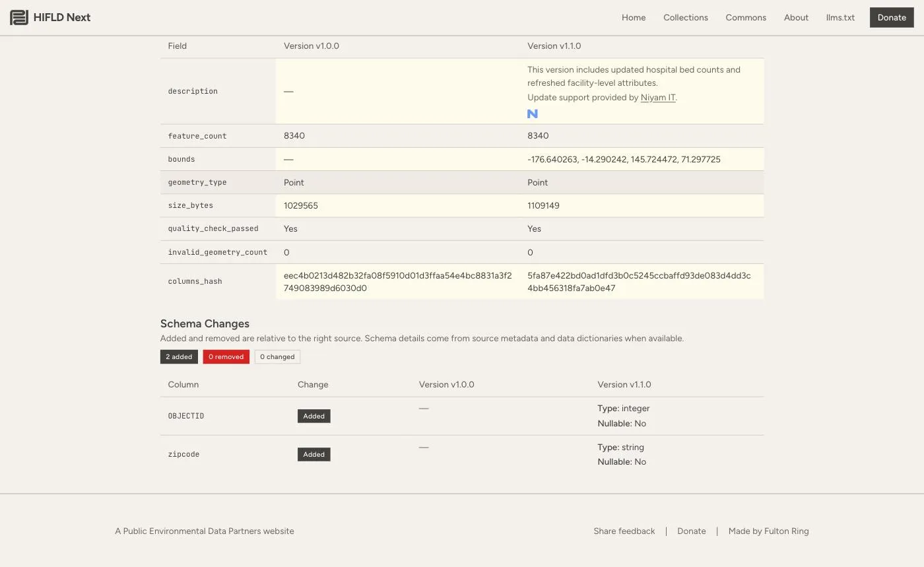Screen dimensions: 924x567
Task: Click the quality_check_passed field label
Action: (213, 228)
